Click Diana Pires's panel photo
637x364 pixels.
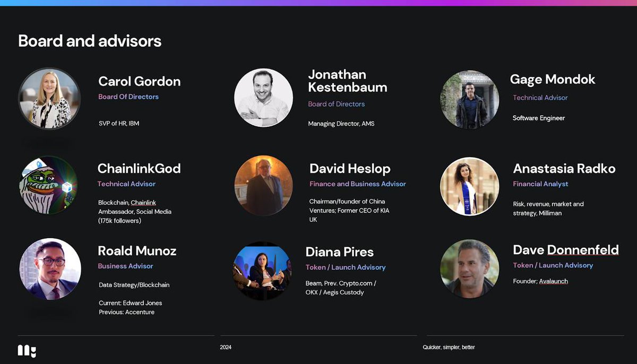tap(263, 271)
